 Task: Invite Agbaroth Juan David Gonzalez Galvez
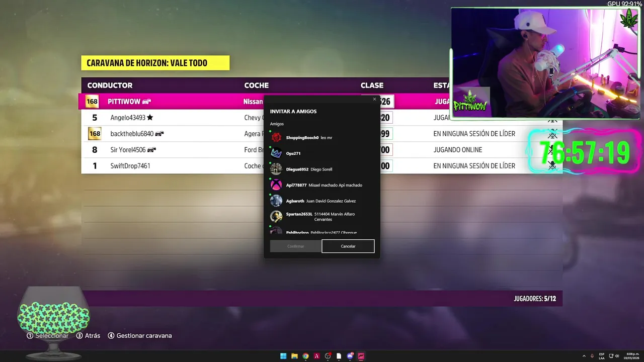pos(322,201)
